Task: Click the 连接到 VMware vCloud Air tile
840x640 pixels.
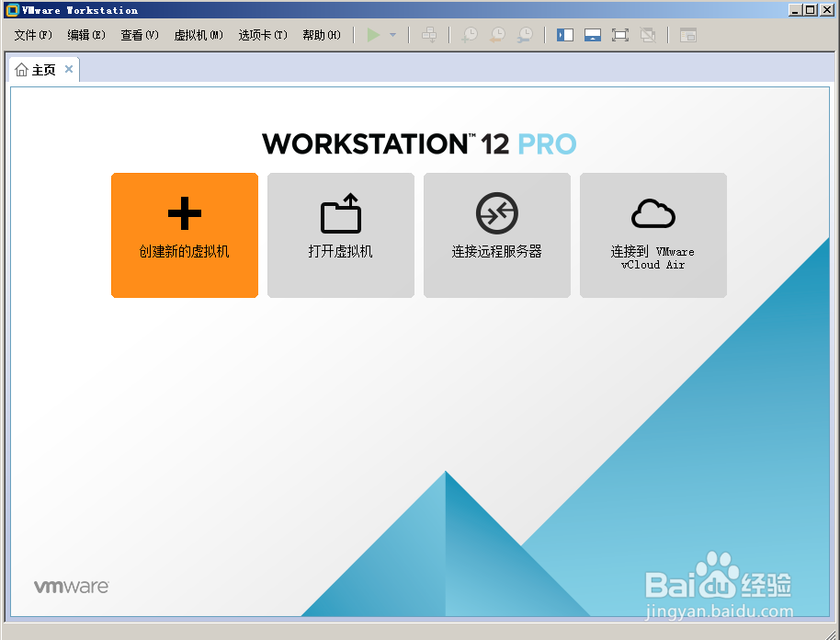Action: tap(653, 235)
